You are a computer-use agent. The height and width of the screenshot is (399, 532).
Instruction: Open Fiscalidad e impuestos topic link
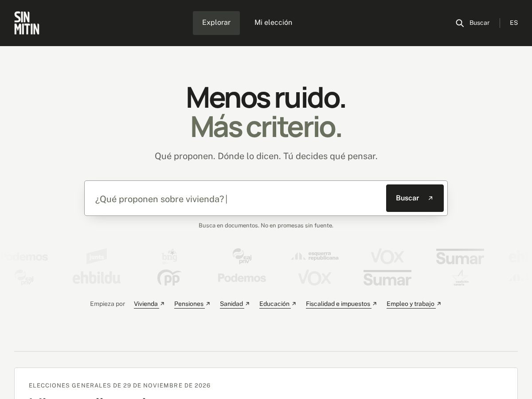click(341, 304)
